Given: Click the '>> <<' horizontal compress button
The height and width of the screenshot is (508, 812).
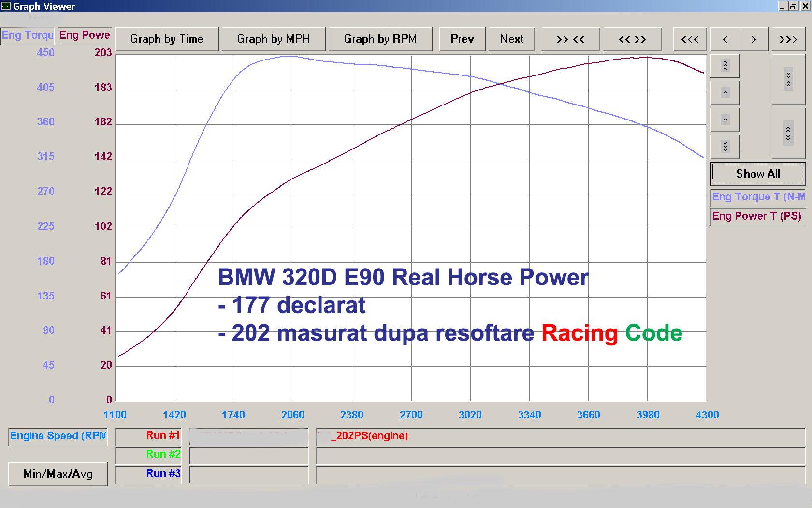Looking at the screenshot, I should click(571, 40).
